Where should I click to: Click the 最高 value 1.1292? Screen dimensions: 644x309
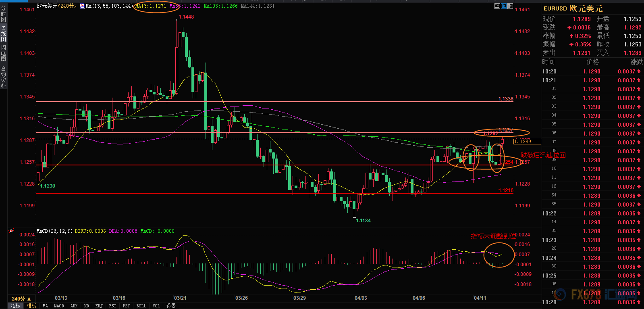click(x=633, y=27)
